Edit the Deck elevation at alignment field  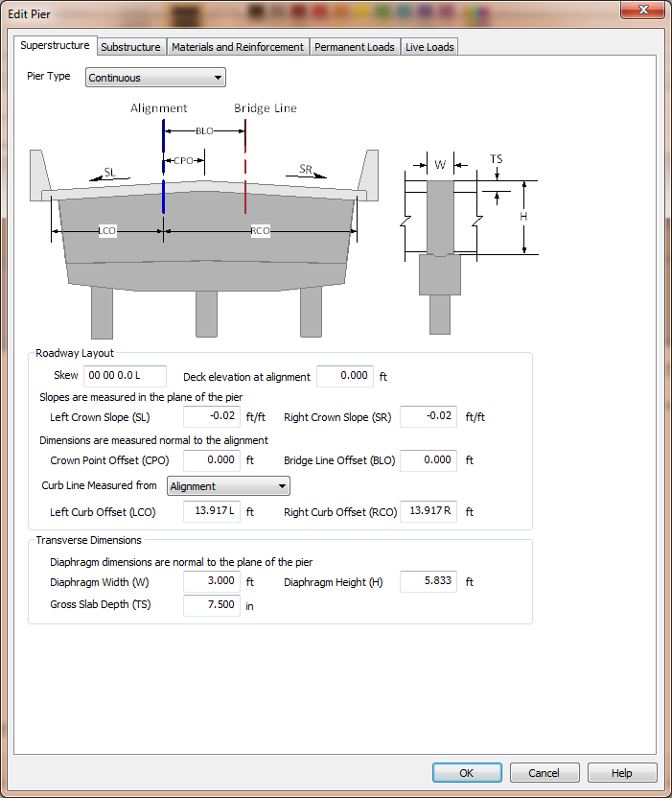[x=344, y=376]
